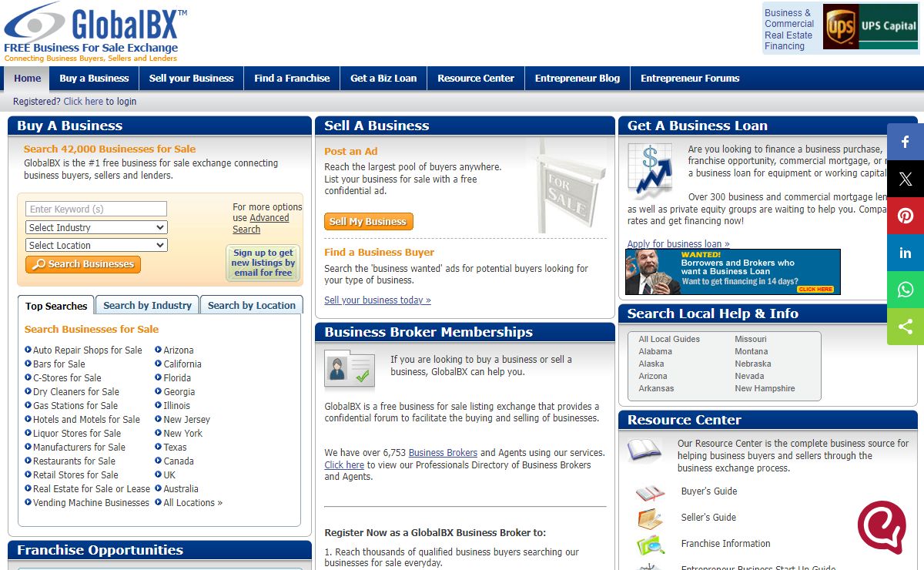Open the All Locations link

click(192, 503)
